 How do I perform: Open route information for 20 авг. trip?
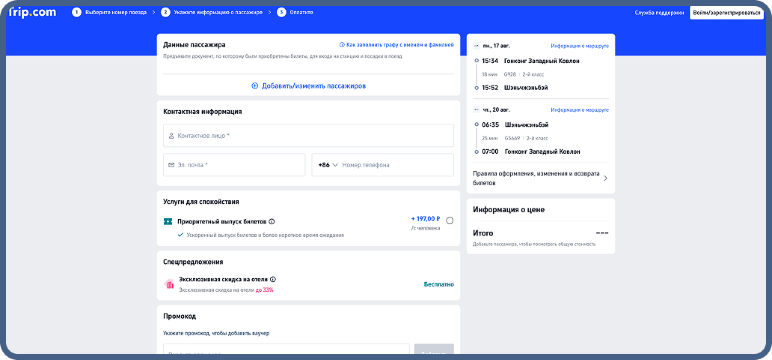(579, 110)
